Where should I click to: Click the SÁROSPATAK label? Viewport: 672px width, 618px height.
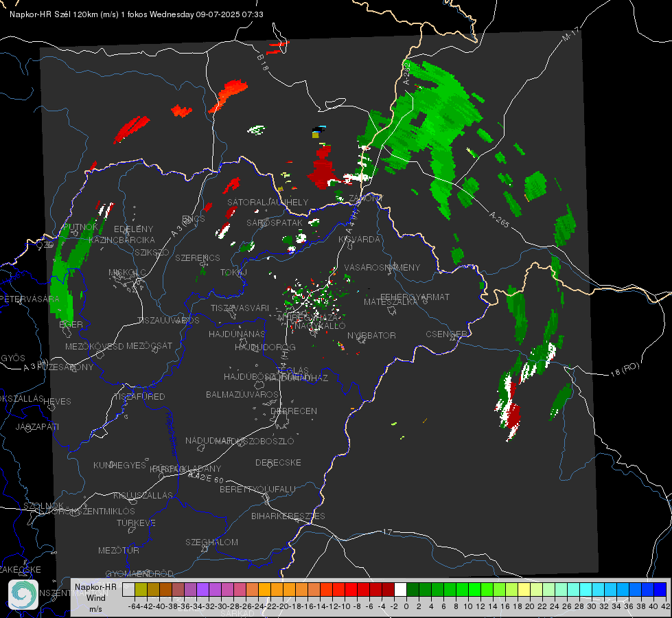[x=275, y=222]
